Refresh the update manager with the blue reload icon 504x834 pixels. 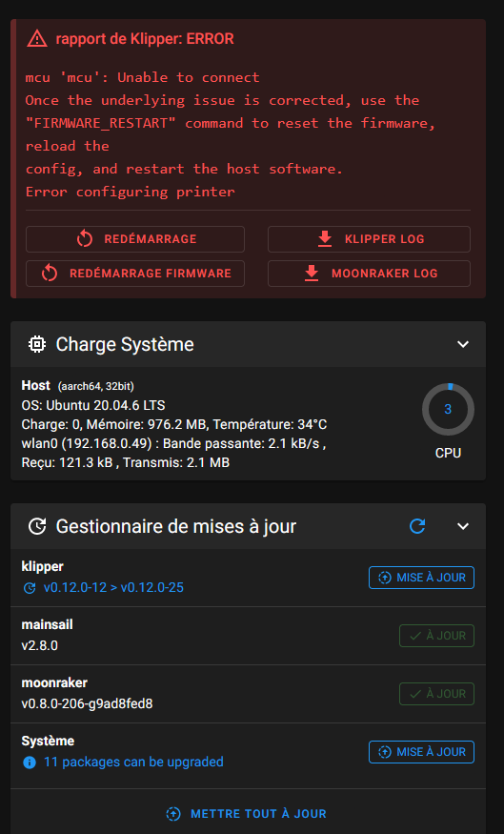[x=417, y=526]
